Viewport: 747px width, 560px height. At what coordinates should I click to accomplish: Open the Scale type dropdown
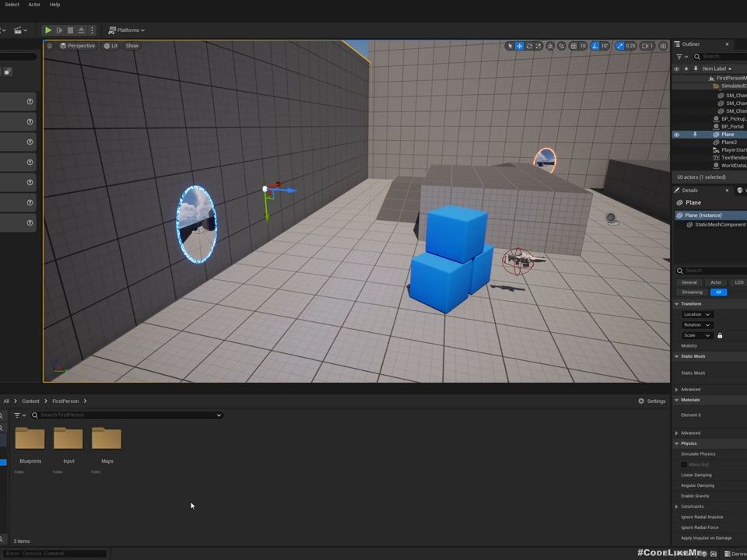click(696, 335)
